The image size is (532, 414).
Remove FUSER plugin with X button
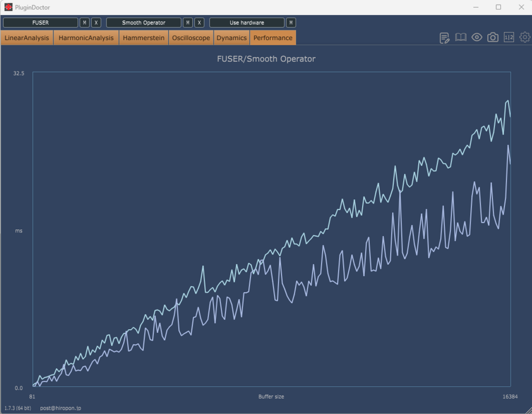(x=96, y=23)
